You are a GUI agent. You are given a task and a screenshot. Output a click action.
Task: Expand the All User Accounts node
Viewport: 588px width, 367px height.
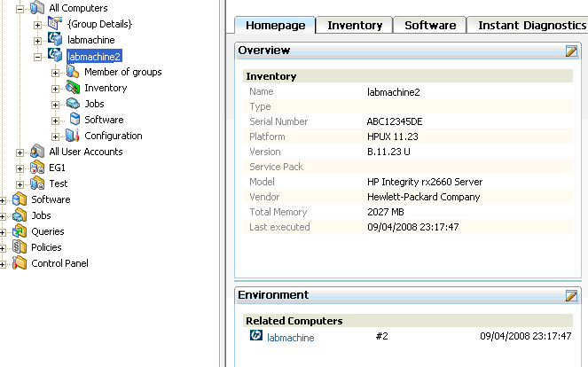click(20, 152)
